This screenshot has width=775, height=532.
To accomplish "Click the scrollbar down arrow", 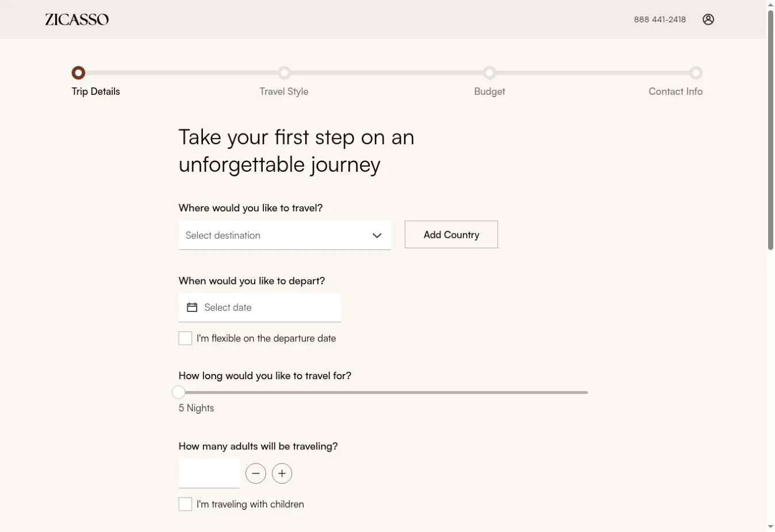I will pyautogui.click(x=770, y=527).
